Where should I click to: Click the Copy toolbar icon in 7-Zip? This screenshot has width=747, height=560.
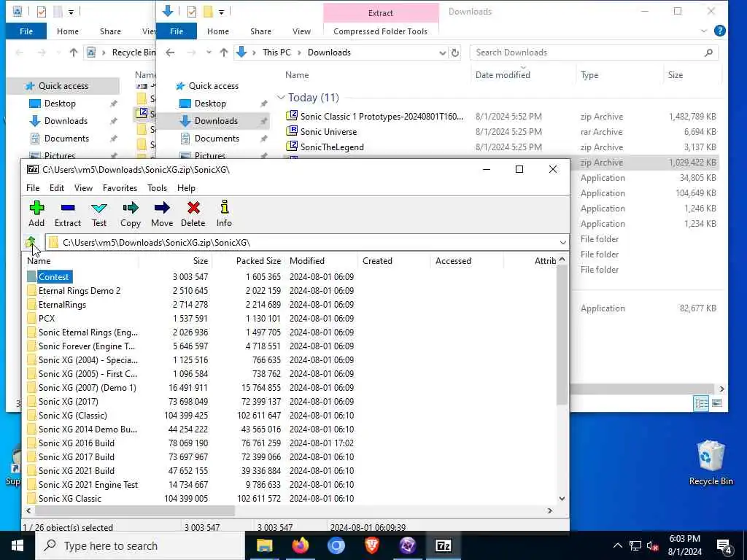click(x=130, y=214)
